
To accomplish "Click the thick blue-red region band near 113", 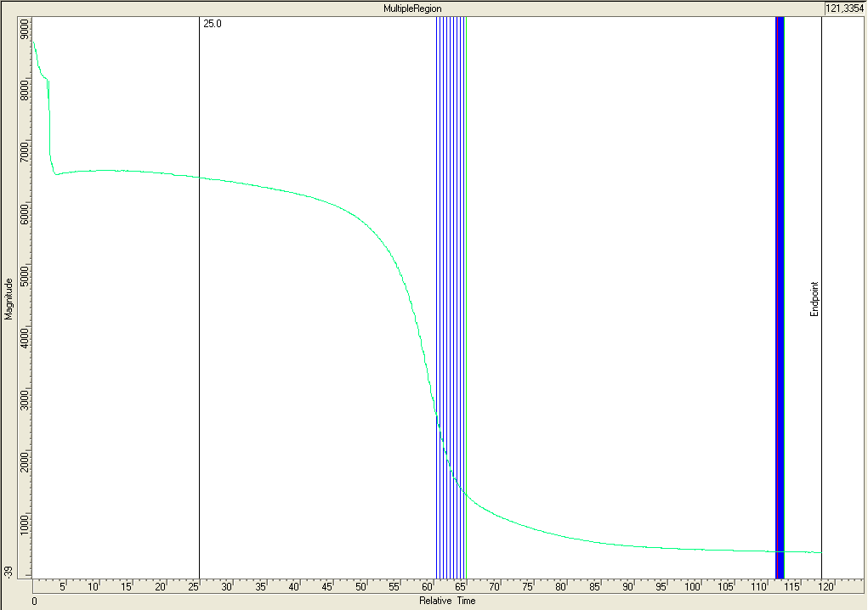I will tap(780, 255).
